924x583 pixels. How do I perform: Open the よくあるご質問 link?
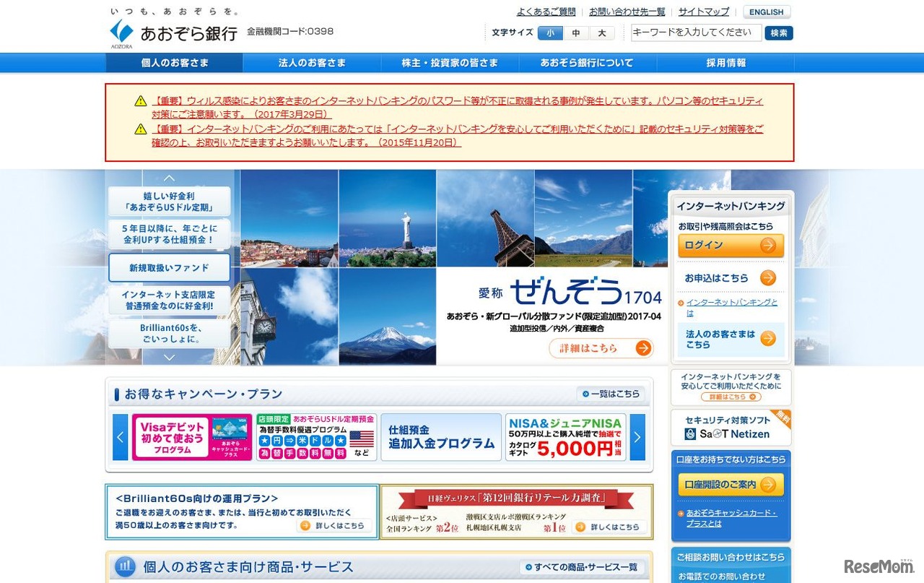click(546, 12)
